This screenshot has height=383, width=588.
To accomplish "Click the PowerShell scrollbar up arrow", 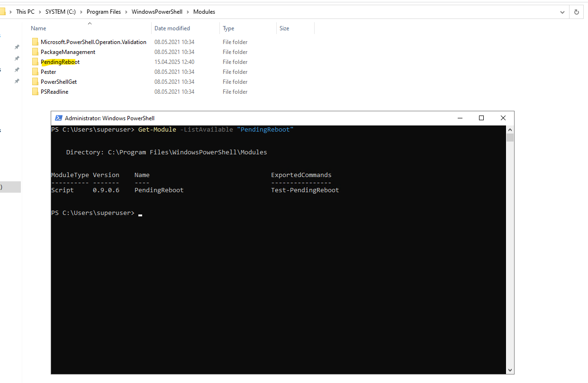I will click(x=510, y=129).
